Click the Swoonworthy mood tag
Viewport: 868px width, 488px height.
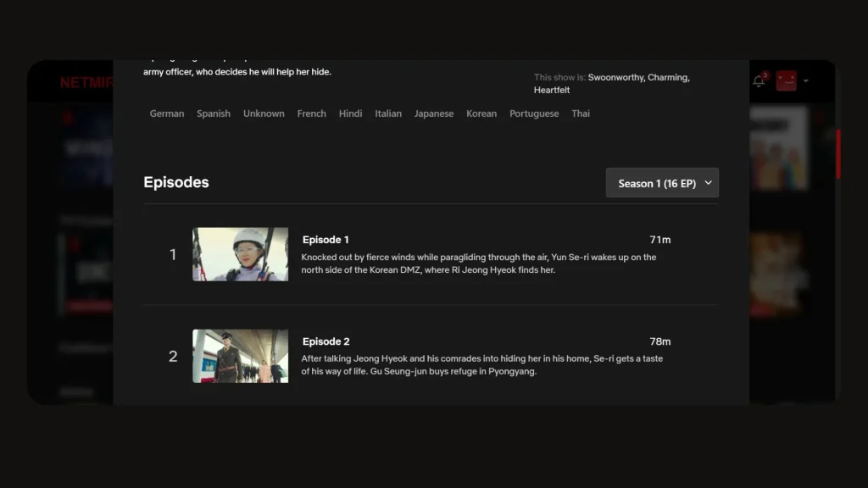[x=615, y=77]
